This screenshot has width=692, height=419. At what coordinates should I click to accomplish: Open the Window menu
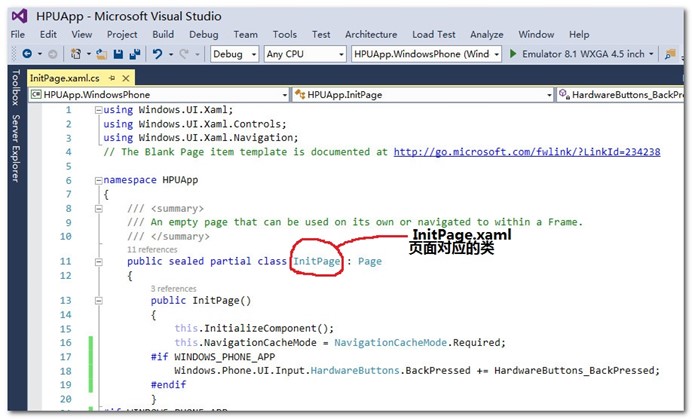point(536,34)
